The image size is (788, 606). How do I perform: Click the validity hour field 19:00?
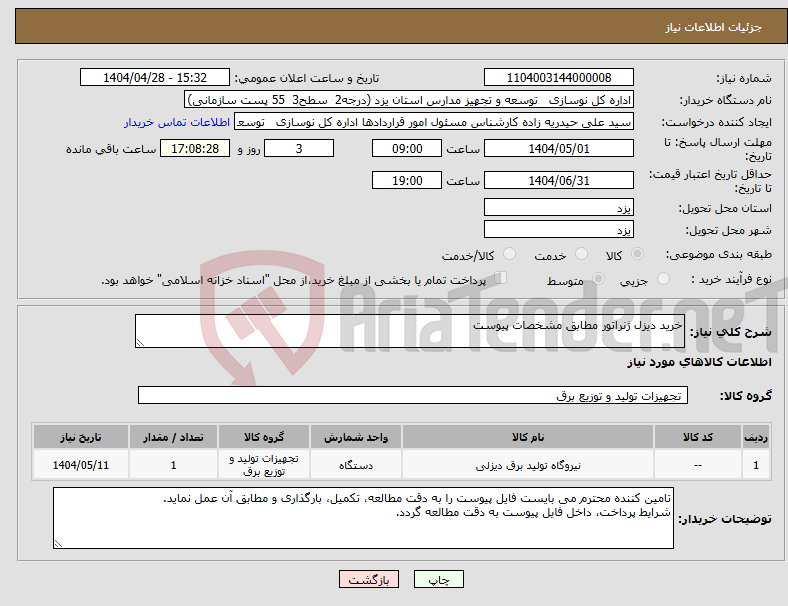point(407,180)
